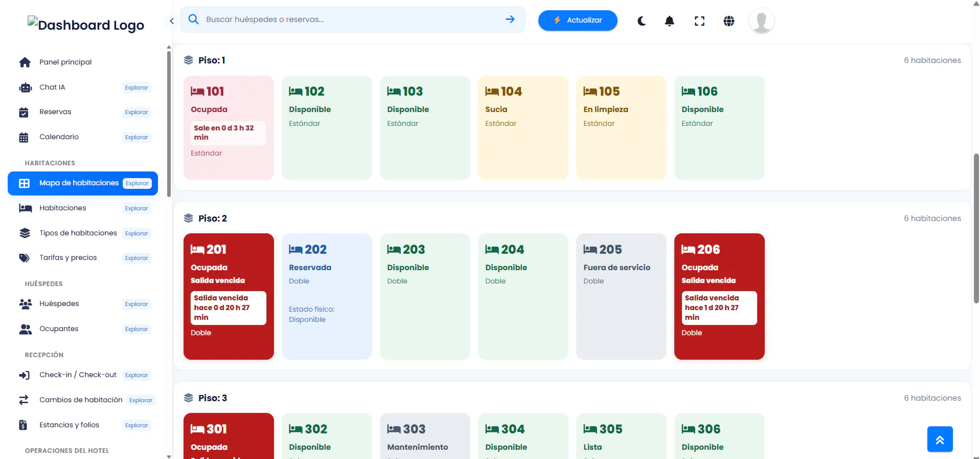Open the language globe icon

(x=729, y=21)
